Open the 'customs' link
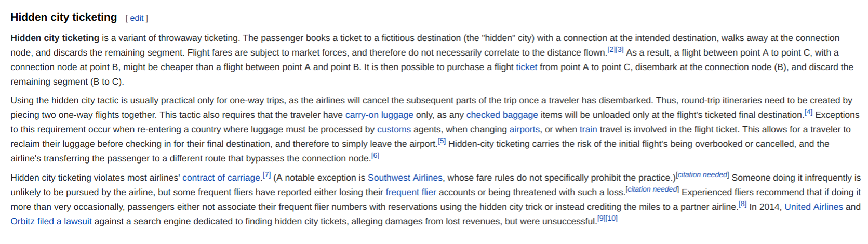 (394, 129)
